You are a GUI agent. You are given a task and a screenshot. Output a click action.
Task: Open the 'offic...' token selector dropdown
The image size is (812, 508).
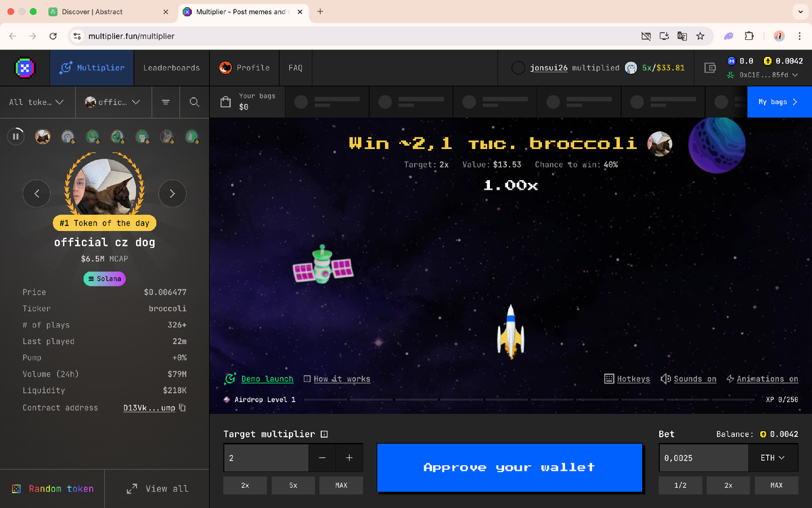point(112,102)
